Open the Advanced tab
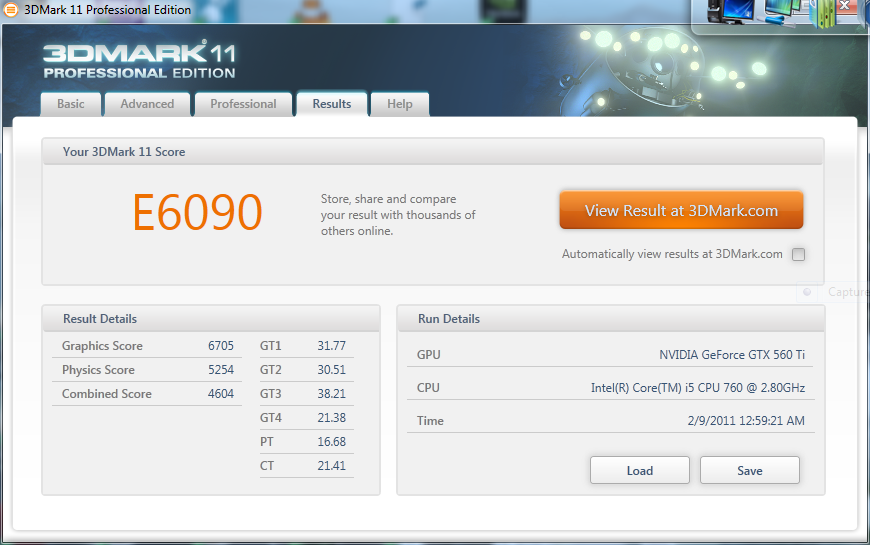Image resolution: width=870 pixels, height=545 pixels. [x=147, y=104]
